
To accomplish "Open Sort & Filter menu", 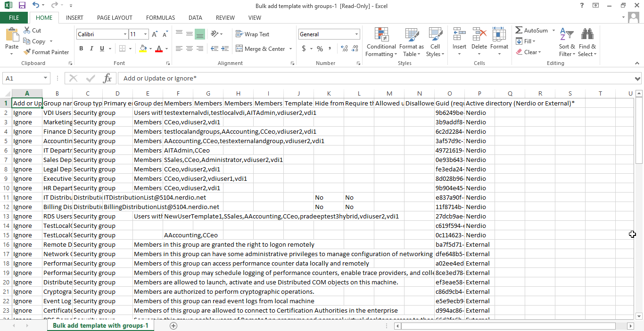I will coord(567,42).
